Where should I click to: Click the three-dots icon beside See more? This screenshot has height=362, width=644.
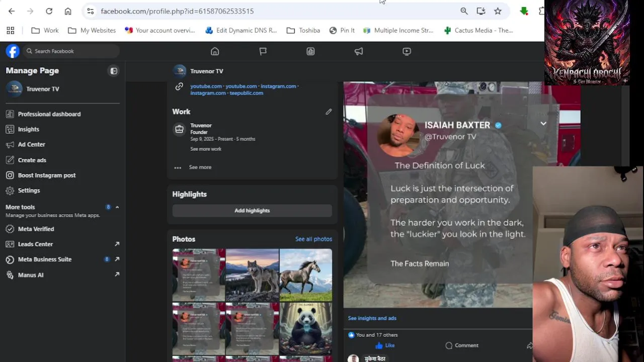coord(178,167)
